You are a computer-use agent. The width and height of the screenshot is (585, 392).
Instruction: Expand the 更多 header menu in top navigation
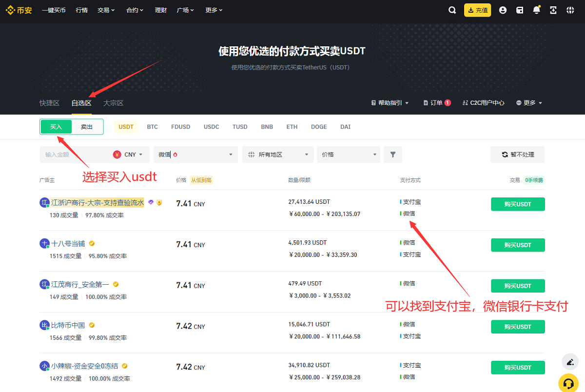click(214, 10)
